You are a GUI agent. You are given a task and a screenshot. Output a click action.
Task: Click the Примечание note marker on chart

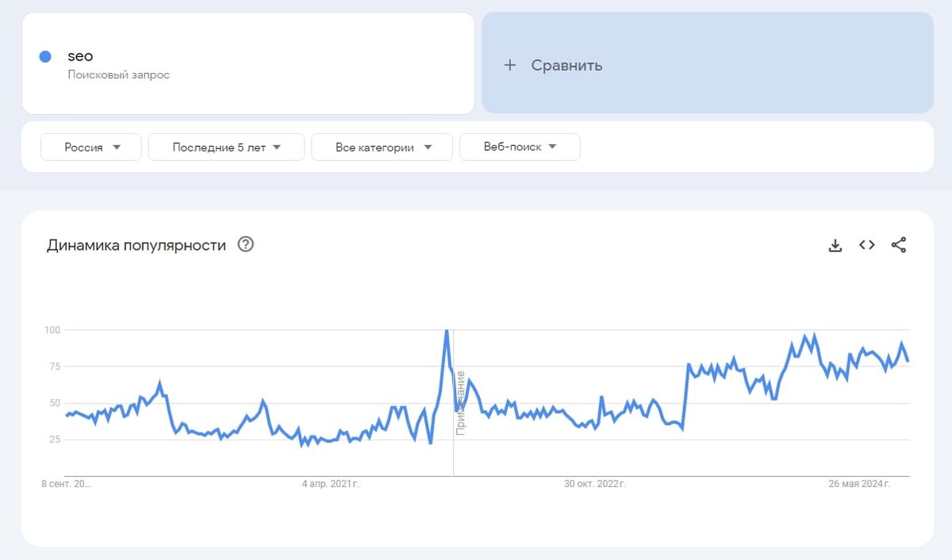460,403
